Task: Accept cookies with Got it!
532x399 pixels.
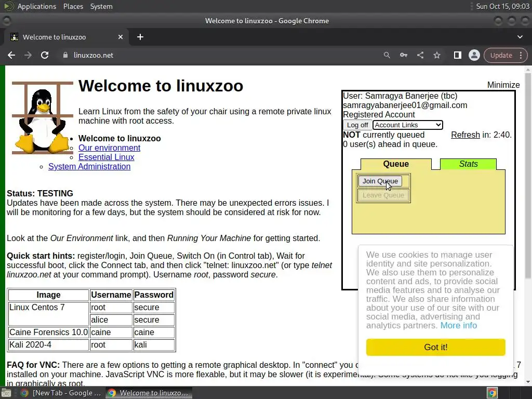Action: pyautogui.click(x=436, y=347)
